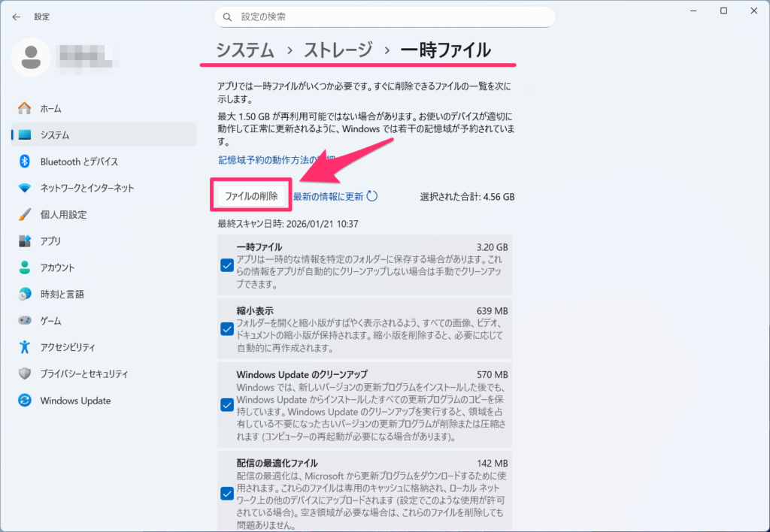This screenshot has width=770, height=532.
Task: Click the 時刻と言語 globe icon
Action: point(25,294)
